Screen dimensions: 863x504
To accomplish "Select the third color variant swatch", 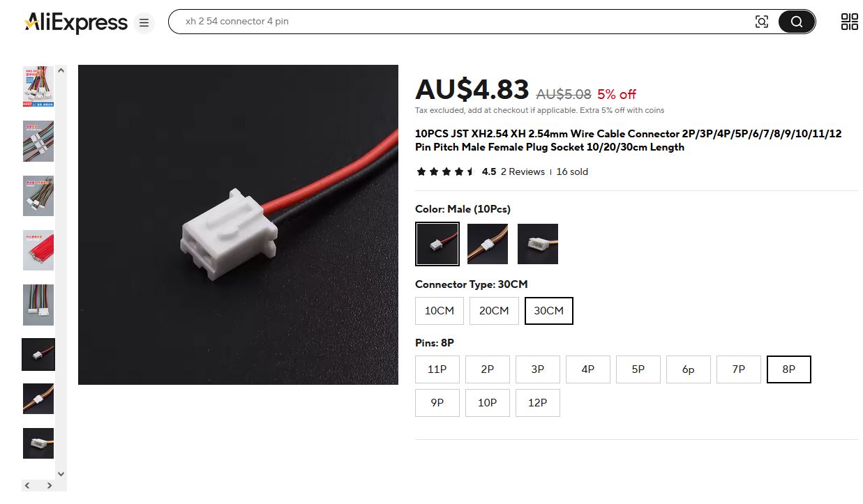I will [538, 244].
